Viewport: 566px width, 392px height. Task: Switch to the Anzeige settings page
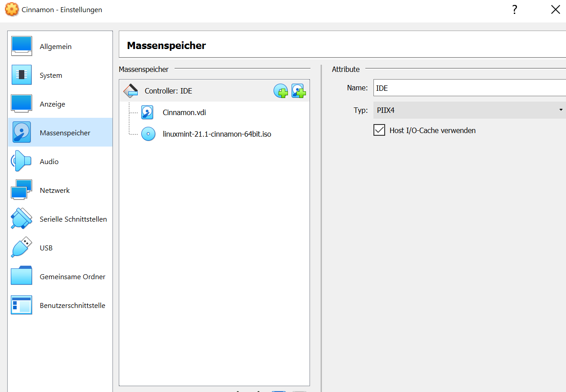tap(60, 104)
